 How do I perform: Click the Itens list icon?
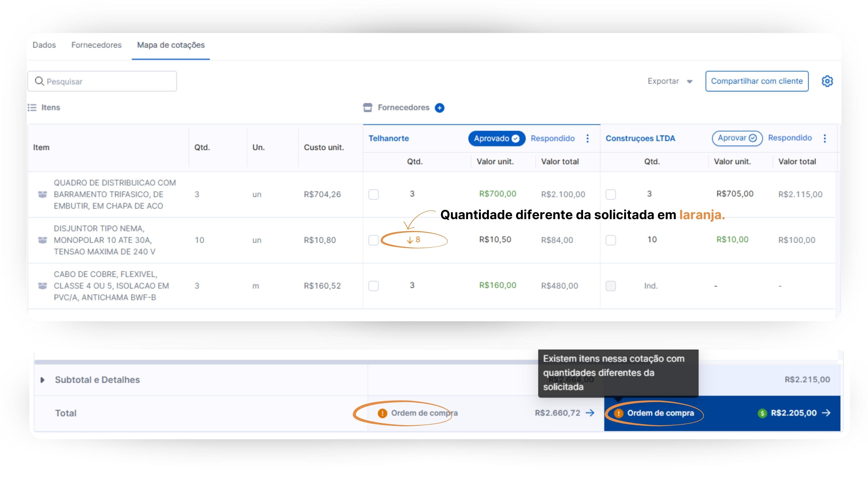click(x=32, y=108)
